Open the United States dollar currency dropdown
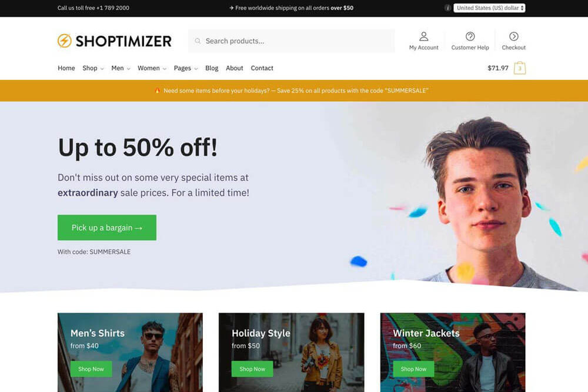The image size is (588, 392). [x=489, y=8]
